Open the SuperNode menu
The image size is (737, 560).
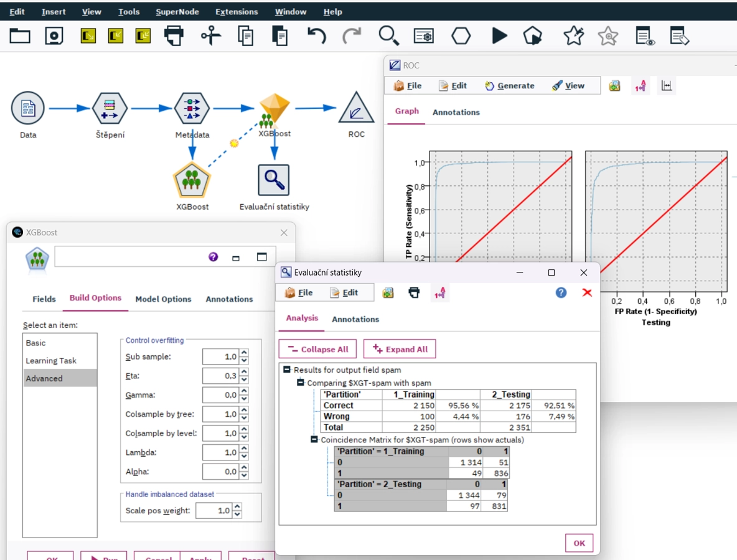coord(177,12)
